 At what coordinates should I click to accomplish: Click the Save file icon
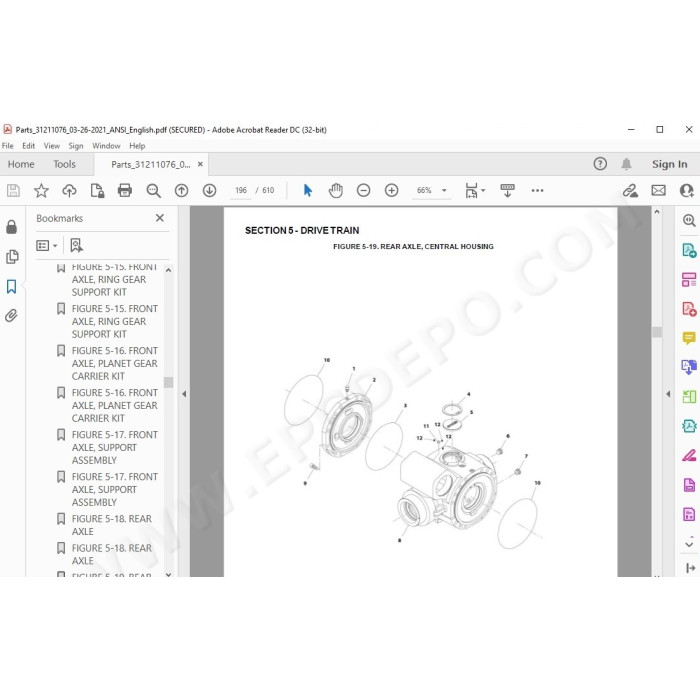[13, 191]
